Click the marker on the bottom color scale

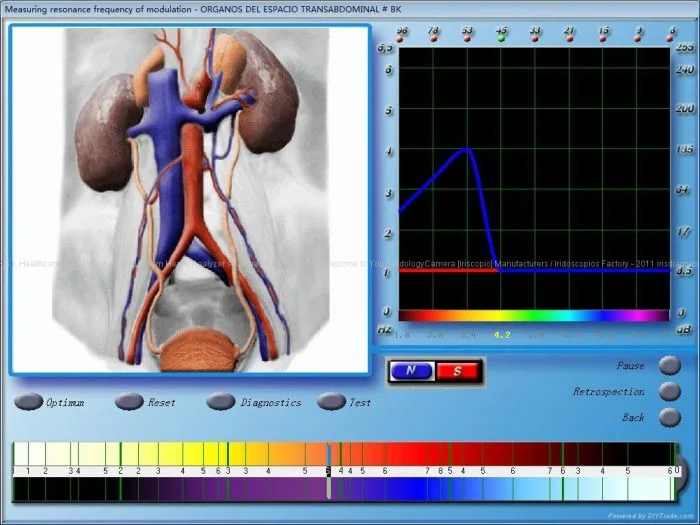pyautogui.click(x=329, y=471)
